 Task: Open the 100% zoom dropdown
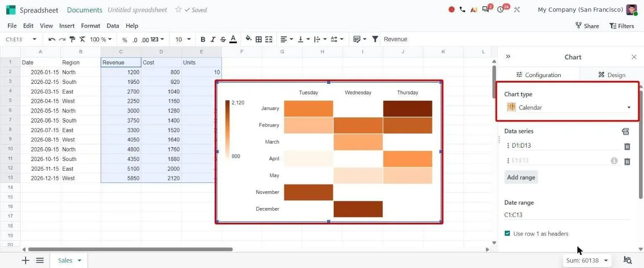point(101,39)
